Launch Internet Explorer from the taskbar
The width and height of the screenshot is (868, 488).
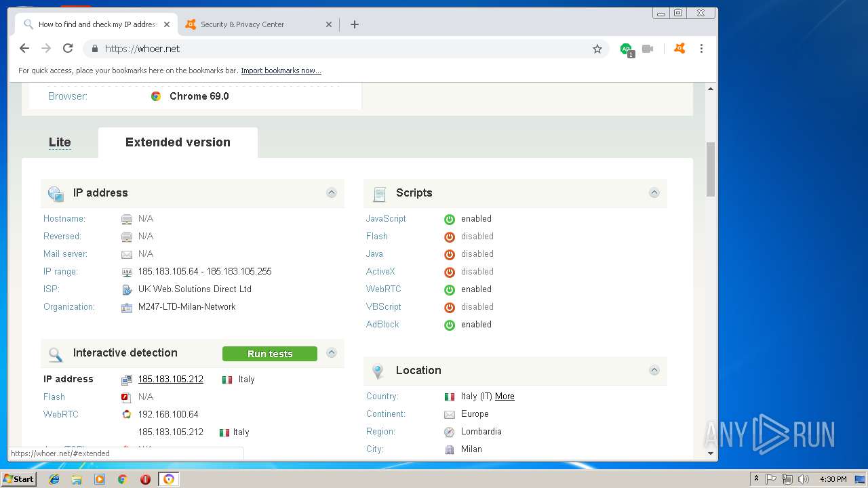click(54, 479)
